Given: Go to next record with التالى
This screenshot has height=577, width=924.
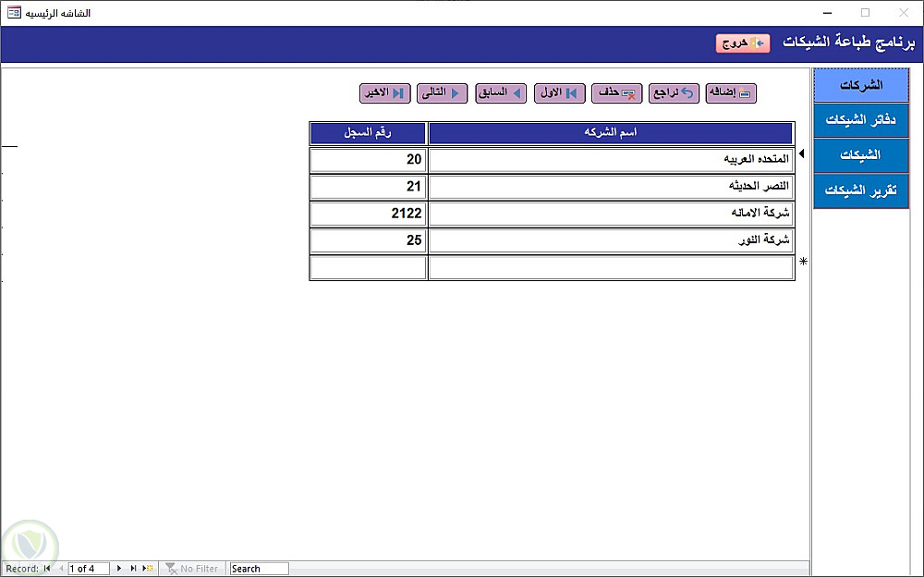Looking at the screenshot, I should (442, 93).
